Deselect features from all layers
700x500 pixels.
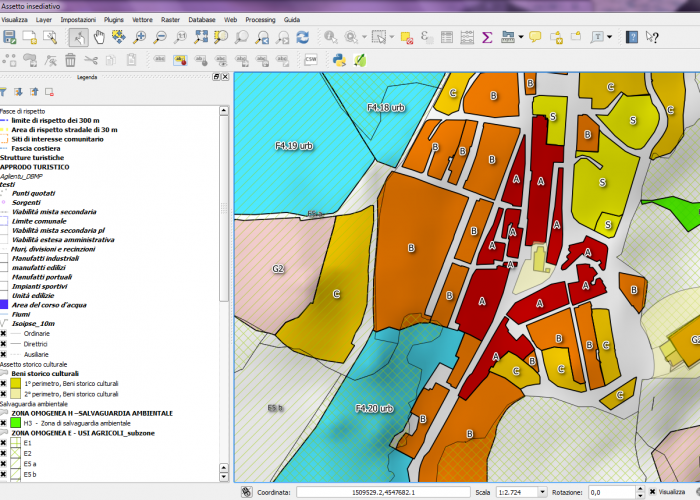point(406,37)
